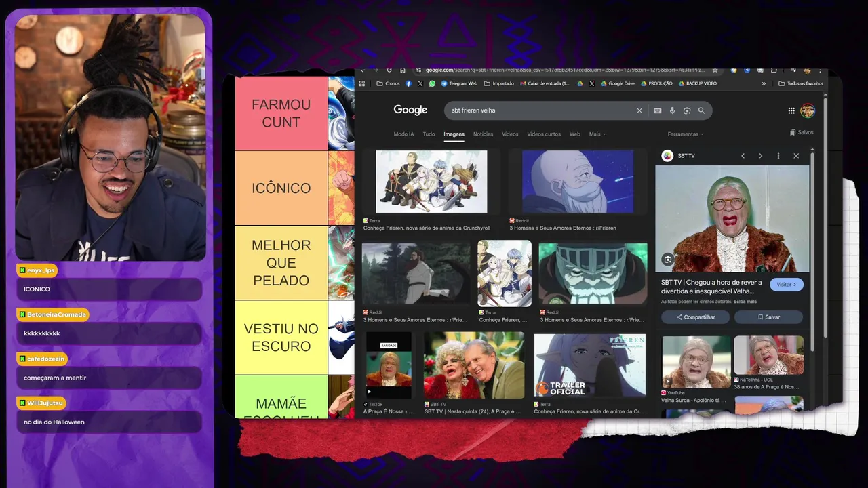The image size is (868, 488).
Task: Click the Lens icon on the preview image
Action: (x=668, y=260)
